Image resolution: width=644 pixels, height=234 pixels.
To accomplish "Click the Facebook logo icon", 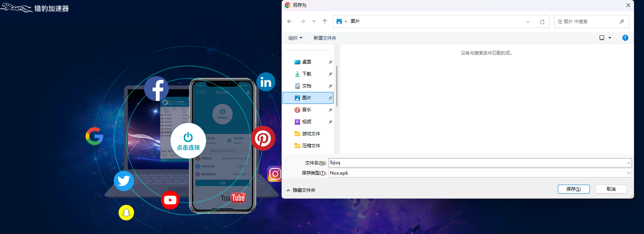I will tap(157, 89).
